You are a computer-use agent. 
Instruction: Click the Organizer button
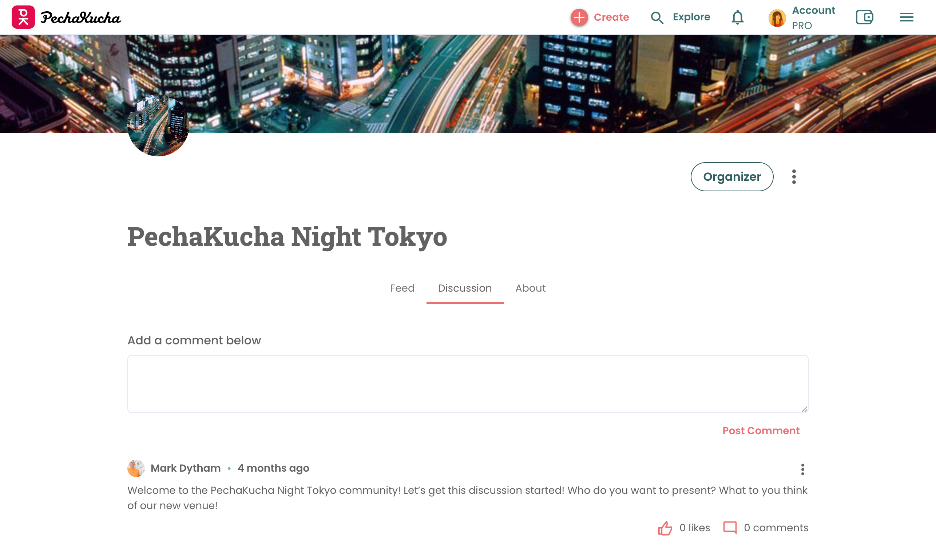pos(731,177)
